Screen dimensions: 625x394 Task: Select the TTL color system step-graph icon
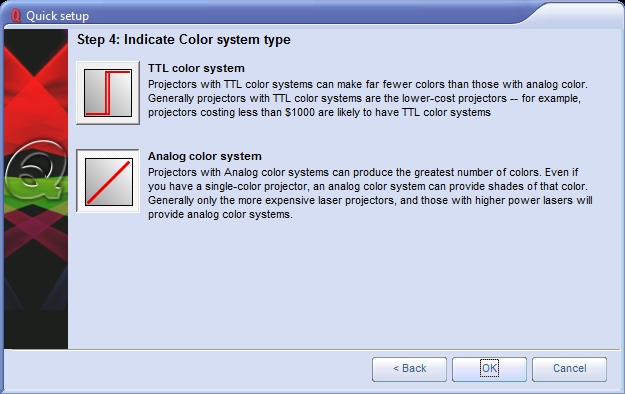tap(108, 93)
